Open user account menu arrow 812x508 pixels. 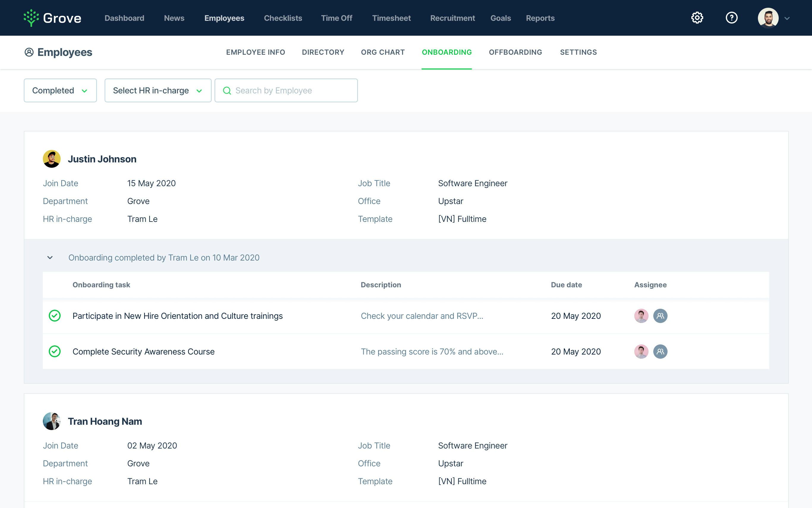pyautogui.click(x=787, y=18)
